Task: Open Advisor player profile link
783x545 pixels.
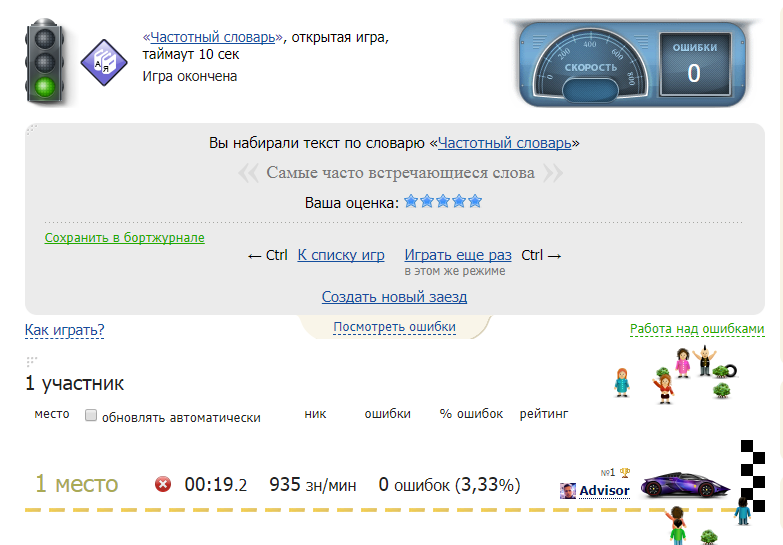Action: (x=604, y=491)
